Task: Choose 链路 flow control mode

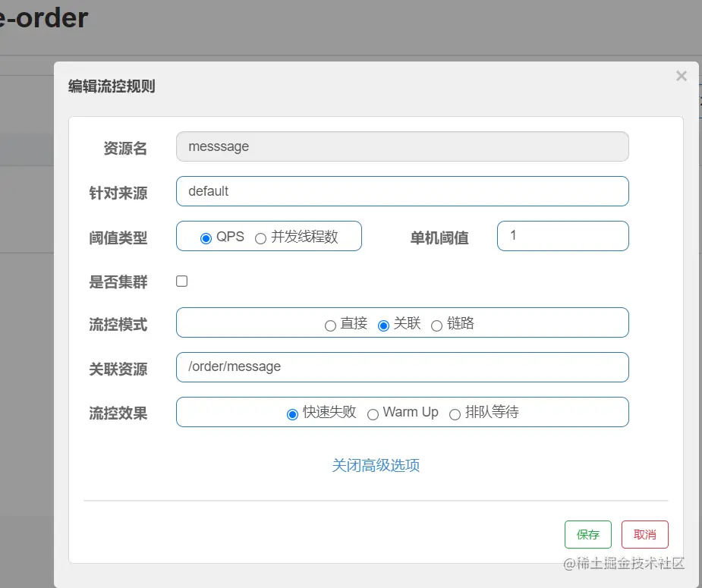Action: (436, 325)
